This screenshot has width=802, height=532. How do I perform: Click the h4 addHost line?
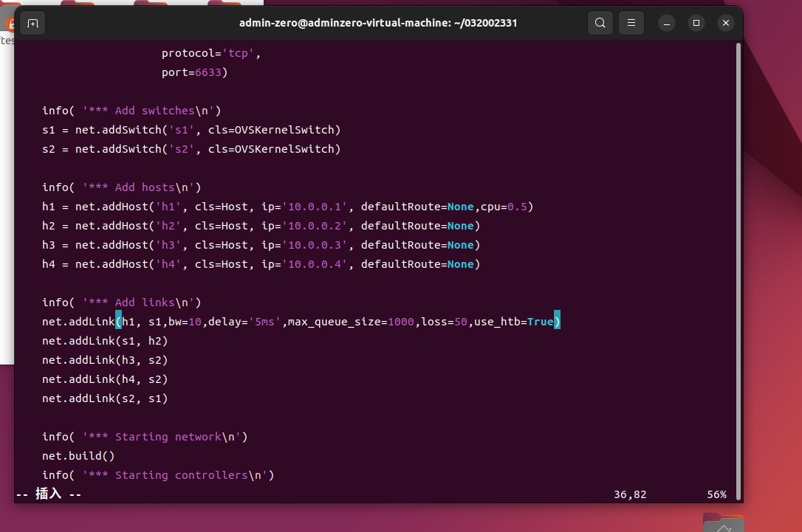click(x=261, y=264)
